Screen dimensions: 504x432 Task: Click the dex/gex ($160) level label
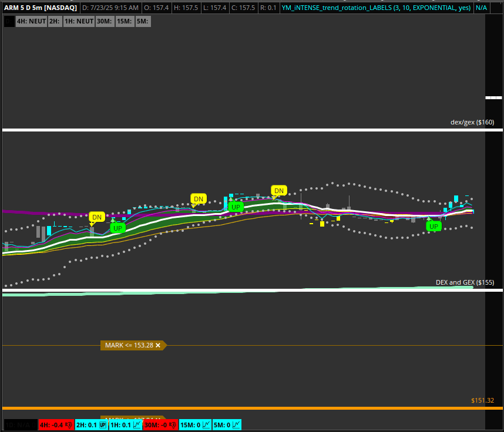point(472,122)
